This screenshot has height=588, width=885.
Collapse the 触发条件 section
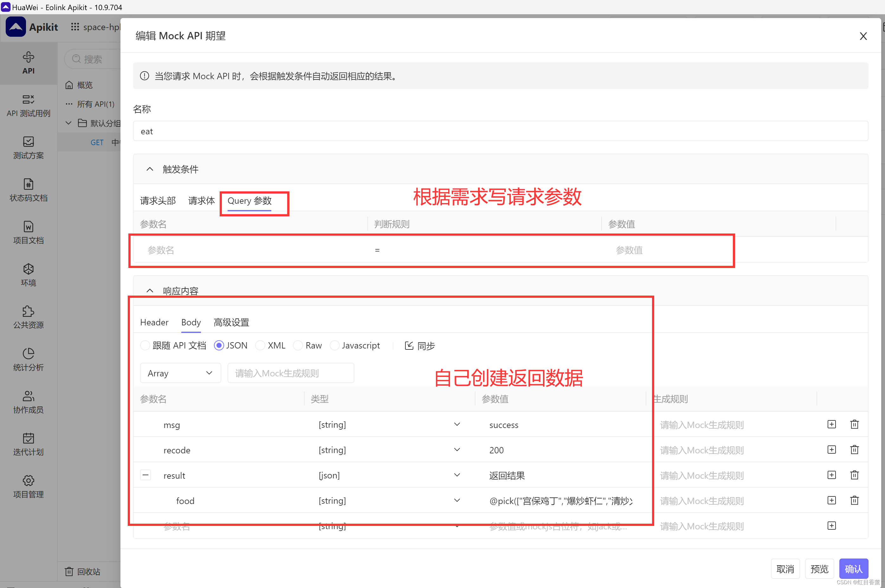(150, 169)
